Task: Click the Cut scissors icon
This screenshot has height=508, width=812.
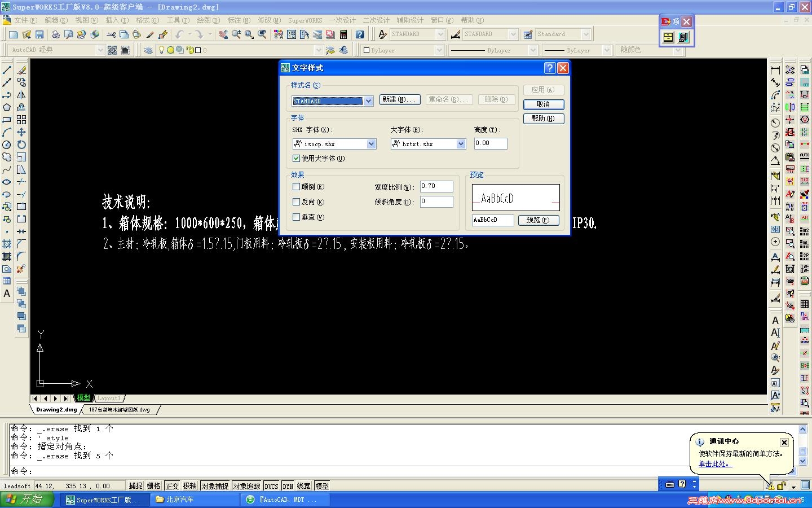Action: 111,34
